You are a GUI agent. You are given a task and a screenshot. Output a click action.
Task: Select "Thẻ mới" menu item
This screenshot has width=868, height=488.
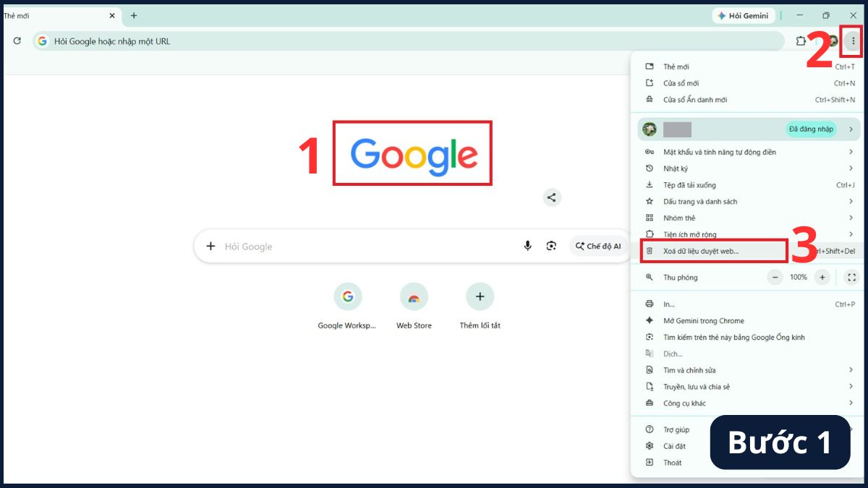tap(749, 67)
